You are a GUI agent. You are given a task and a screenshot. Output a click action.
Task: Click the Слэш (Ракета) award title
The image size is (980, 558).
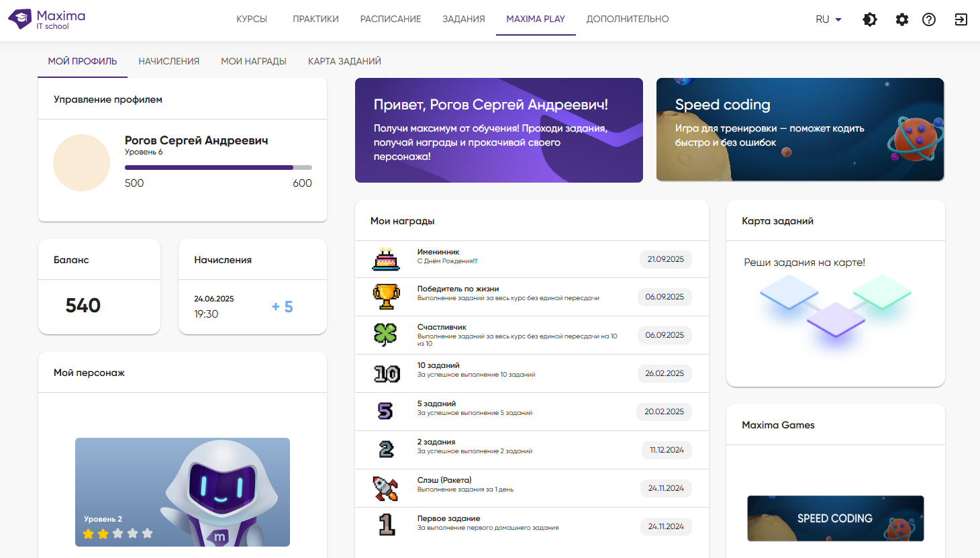click(444, 481)
